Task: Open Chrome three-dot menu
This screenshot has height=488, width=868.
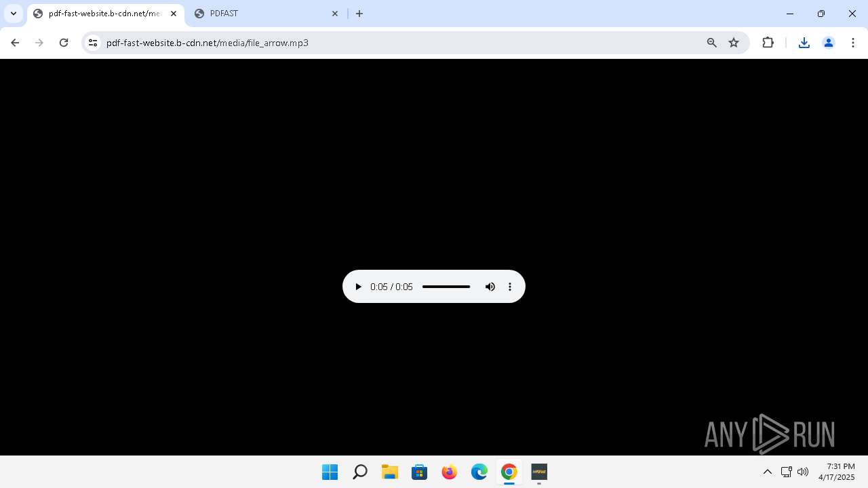Action: tap(853, 43)
